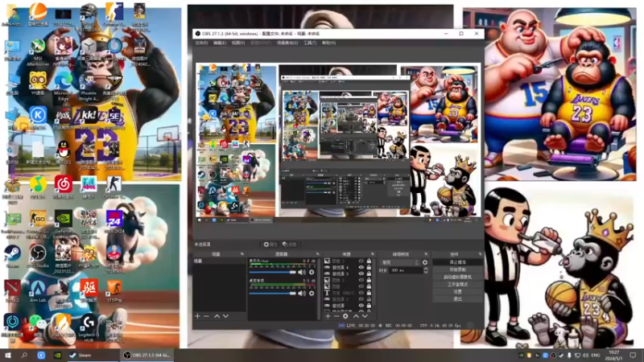Click the taskbar search magnifier
The height and width of the screenshot is (362, 644).
[x=24, y=356]
